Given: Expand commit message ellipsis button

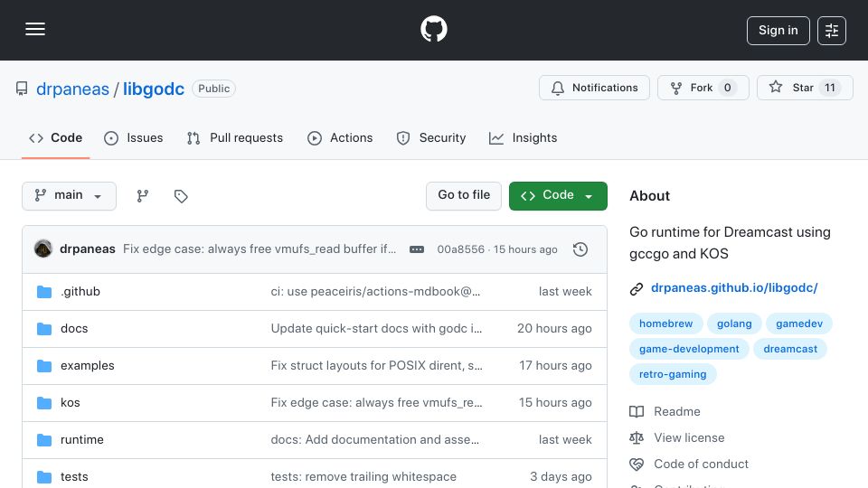Looking at the screenshot, I should tap(417, 249).
